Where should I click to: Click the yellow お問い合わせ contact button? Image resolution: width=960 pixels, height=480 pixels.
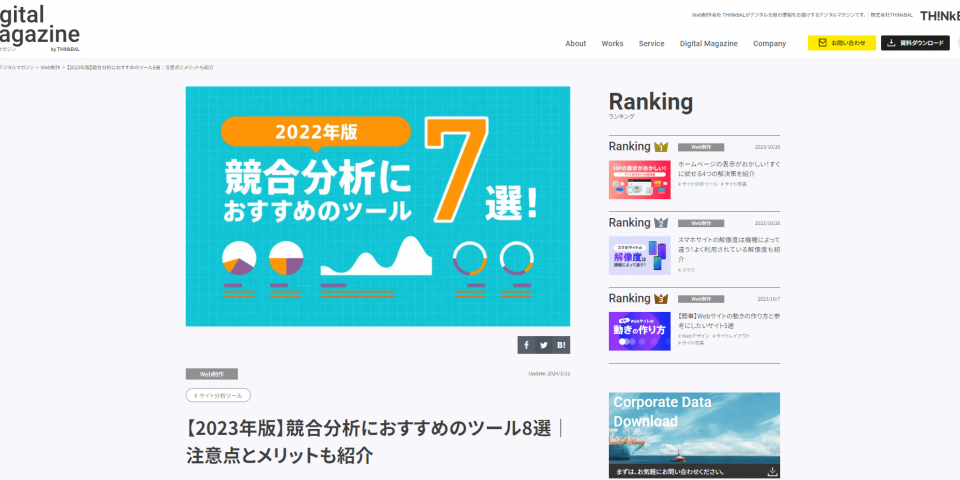(842, 43)
